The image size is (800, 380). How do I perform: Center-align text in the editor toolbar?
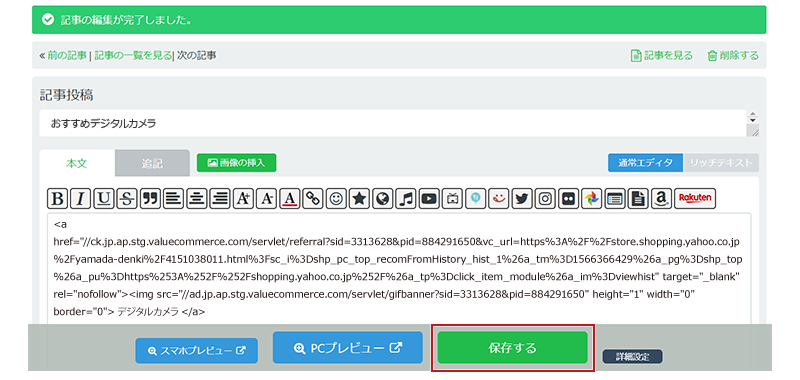tap(196, 199)
